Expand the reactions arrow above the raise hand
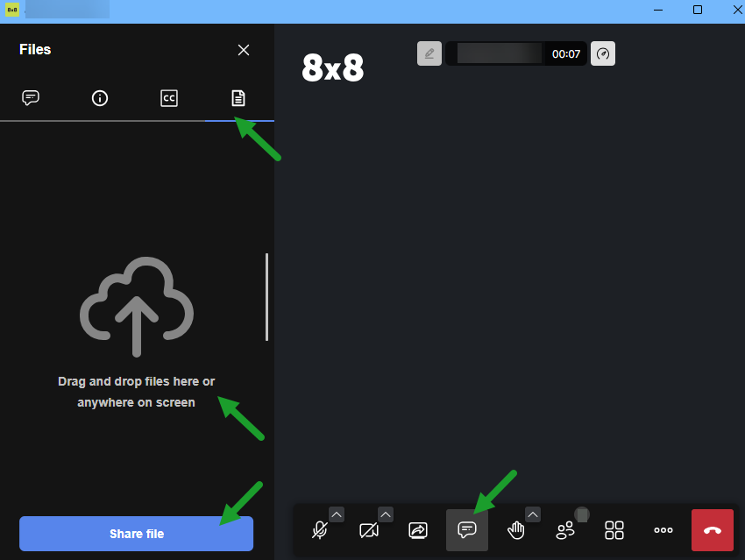Screen dimensions: 745x560 (x=533, y=514)
